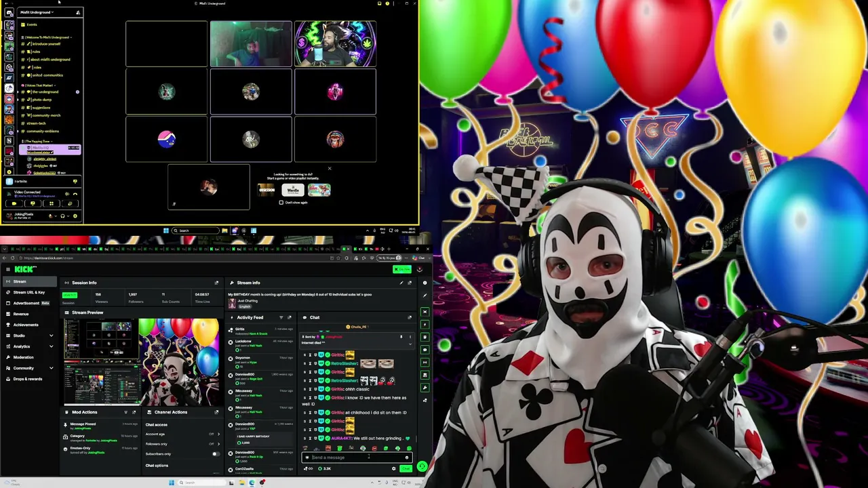The width and height of the screenshot is (868, 488).
Task: Open the Kick sidebar hamburger menu
Action: [8, 270]
